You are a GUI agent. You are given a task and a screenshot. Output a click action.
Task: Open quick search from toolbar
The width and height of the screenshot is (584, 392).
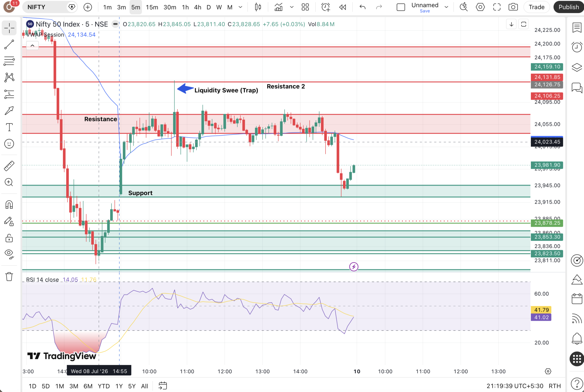[464, 7]
